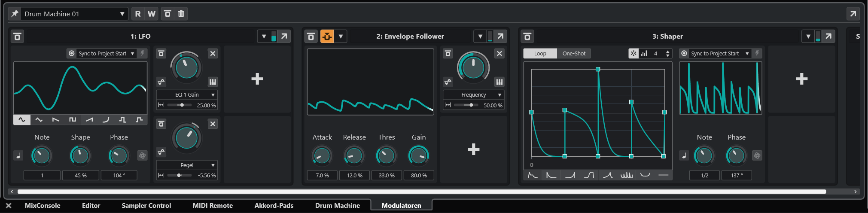Toggle the Read automation button
Image resolution: width=868 pixels, height=213 pixels.
(x=138, y=14)
